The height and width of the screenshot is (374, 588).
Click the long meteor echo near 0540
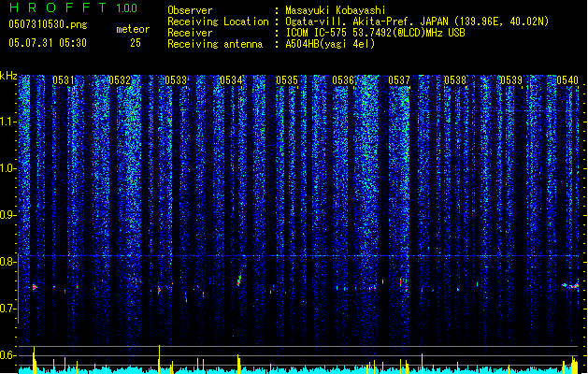pos(570,286)
